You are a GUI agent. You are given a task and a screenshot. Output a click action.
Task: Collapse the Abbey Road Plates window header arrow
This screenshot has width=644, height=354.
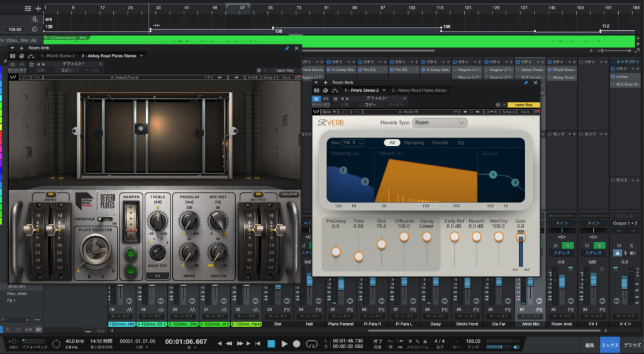13,48
